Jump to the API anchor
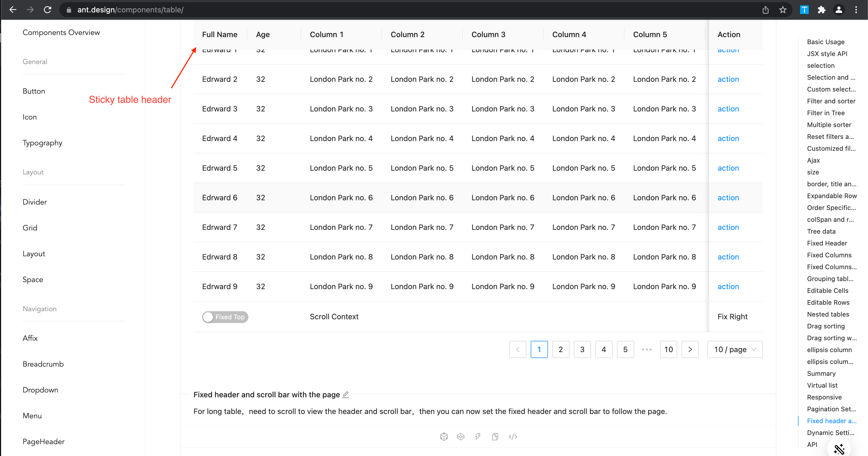This screenshot has height=456, width=868. pos(812,444)
